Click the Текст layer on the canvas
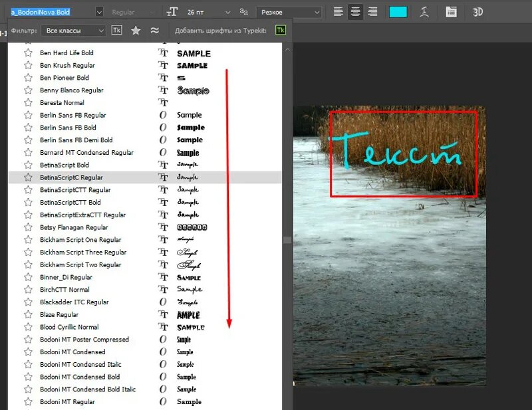Image resolution: width=532 pixels, height=410 pixels. click(x=396, y=150)
